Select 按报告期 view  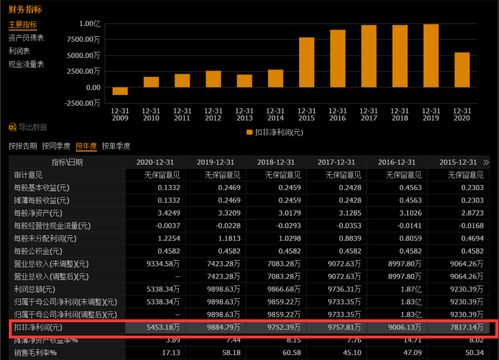23,146
